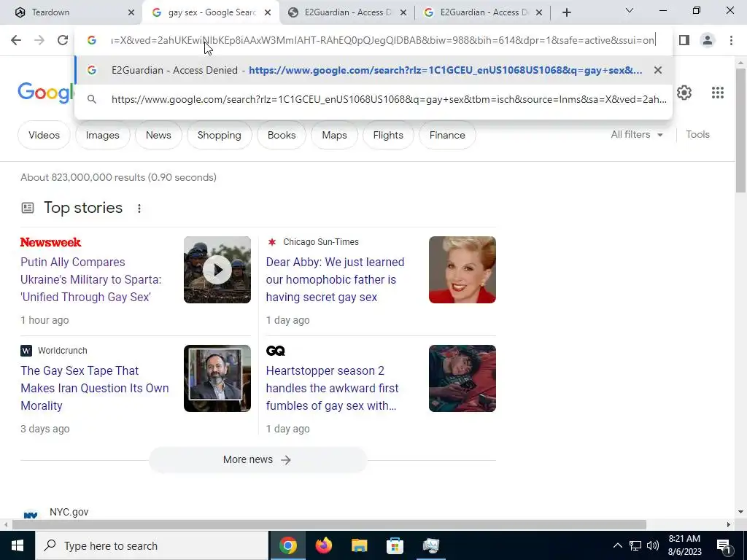Select the Videos filter chip

[x=44, y=135]
